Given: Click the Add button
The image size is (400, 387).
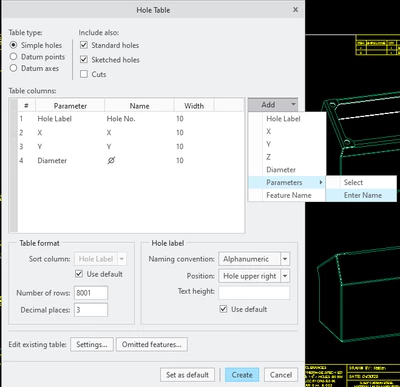Looking at the screenshot, I should 269,105.
